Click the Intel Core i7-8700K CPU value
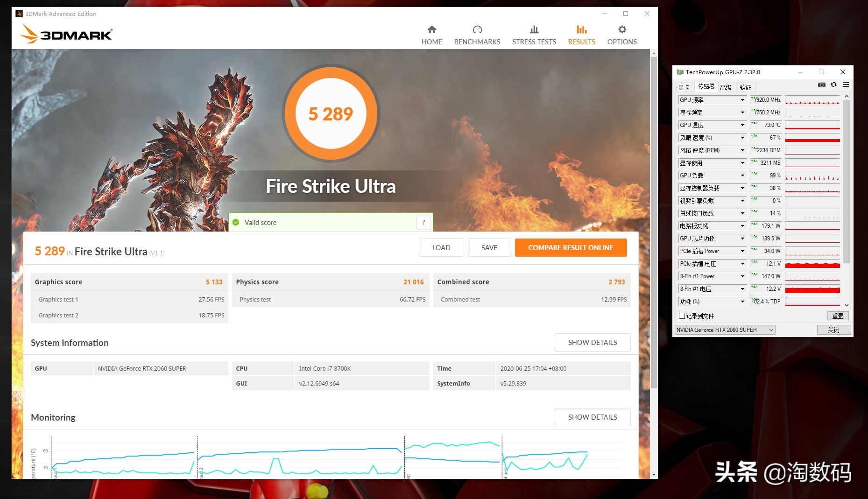 (325, 369)
